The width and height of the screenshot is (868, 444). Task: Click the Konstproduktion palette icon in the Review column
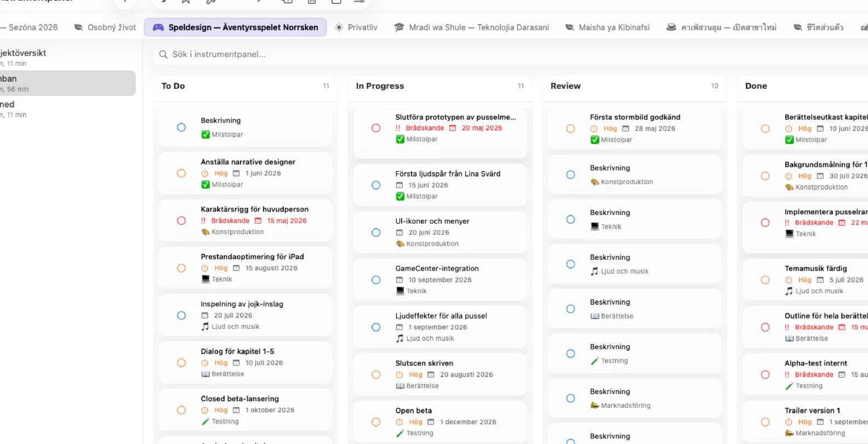(x=595, y=181)
